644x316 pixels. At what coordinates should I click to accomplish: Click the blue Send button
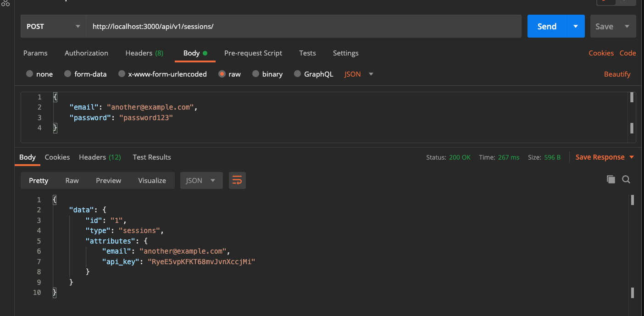pos(547,26)
